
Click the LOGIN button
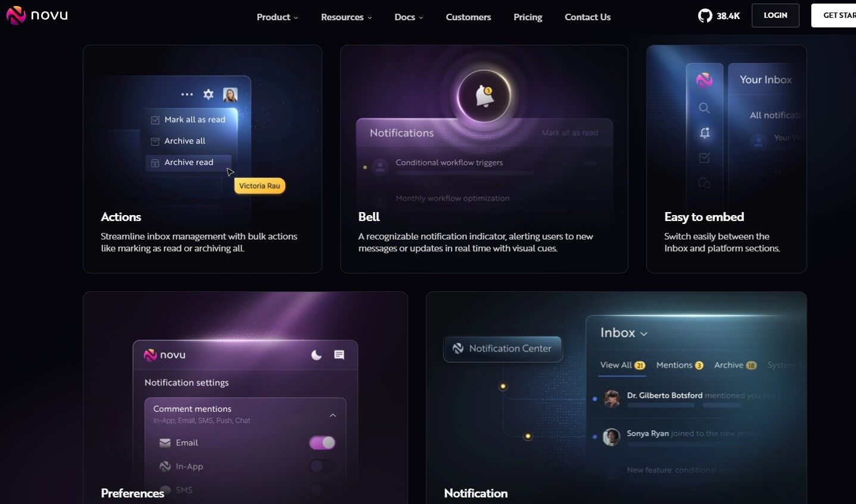(775, 15)
